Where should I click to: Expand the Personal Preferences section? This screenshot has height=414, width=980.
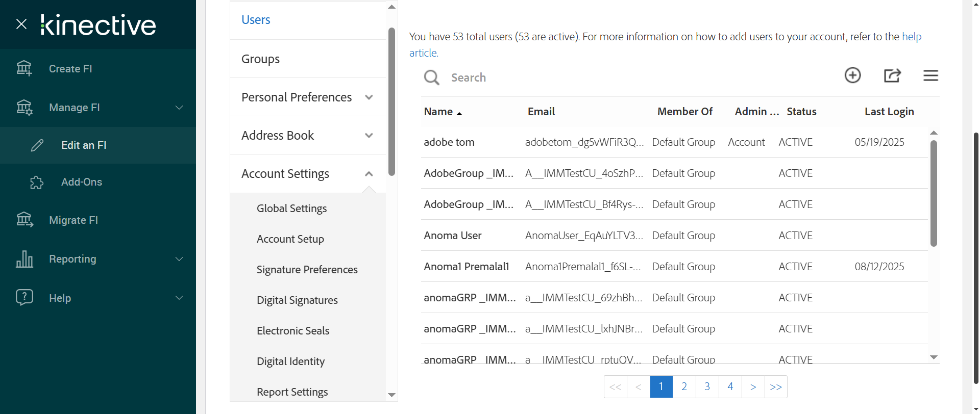click(x=369, y=97)
